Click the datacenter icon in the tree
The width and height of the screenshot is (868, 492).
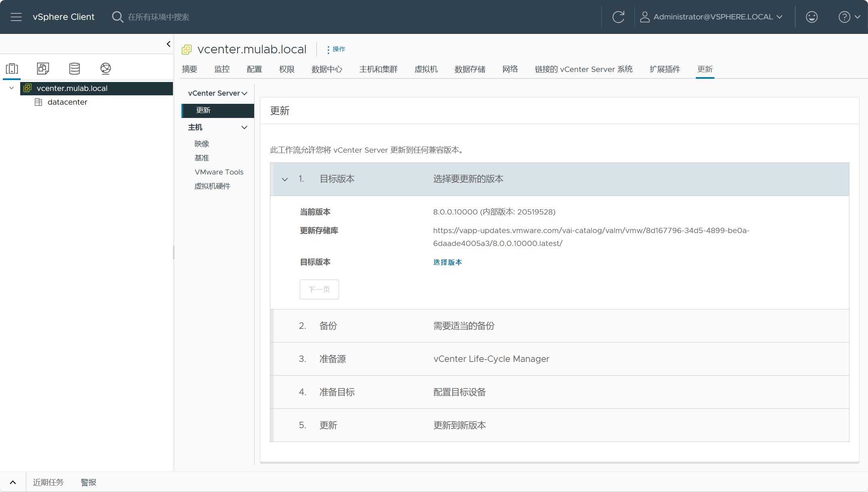38,102
